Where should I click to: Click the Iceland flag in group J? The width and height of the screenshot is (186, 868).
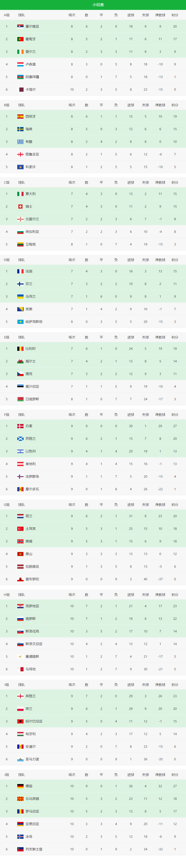click(x=20, y=837)
